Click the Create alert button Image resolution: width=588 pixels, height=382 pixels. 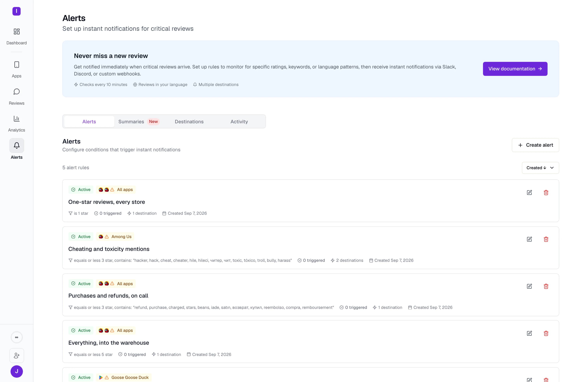coord(535,145)
